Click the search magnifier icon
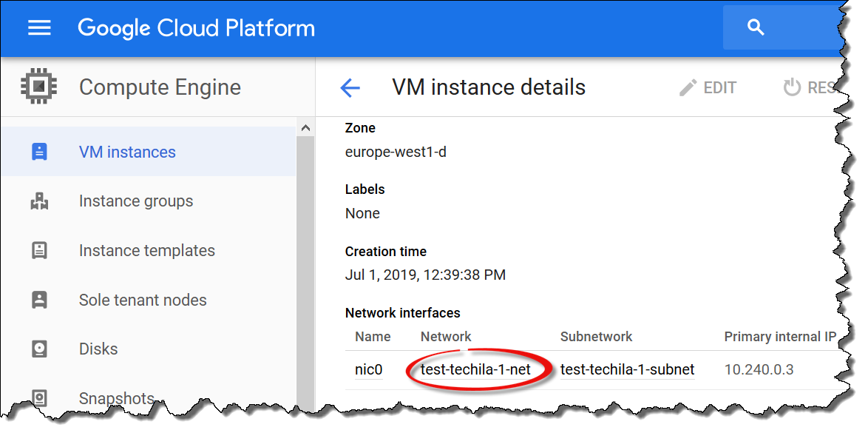This screenshot has width=868, height=433. pyautogui.click(x=755, y=28)
